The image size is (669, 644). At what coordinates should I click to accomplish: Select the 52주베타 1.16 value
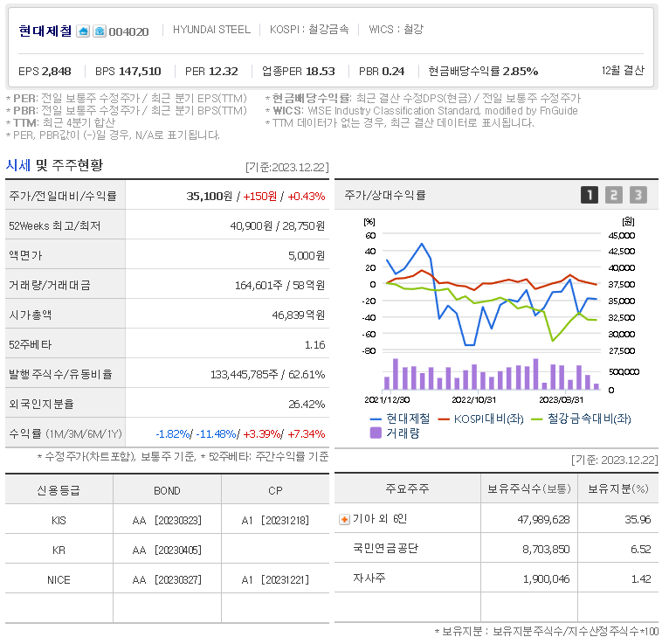[315, 345]
